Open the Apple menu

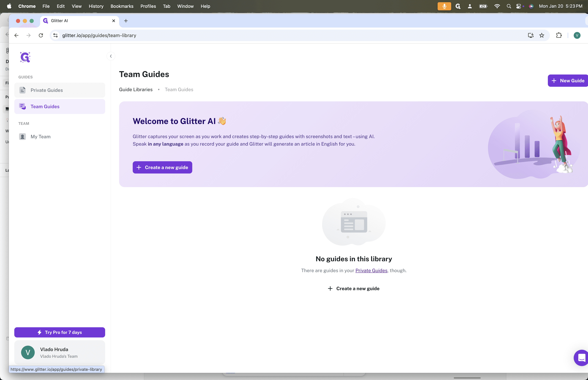9,6
